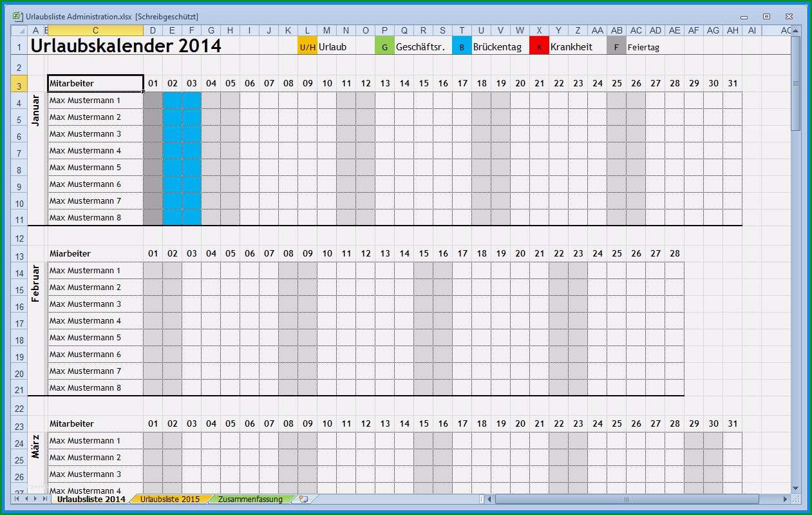Select column D header

click(x=153, y=30)
